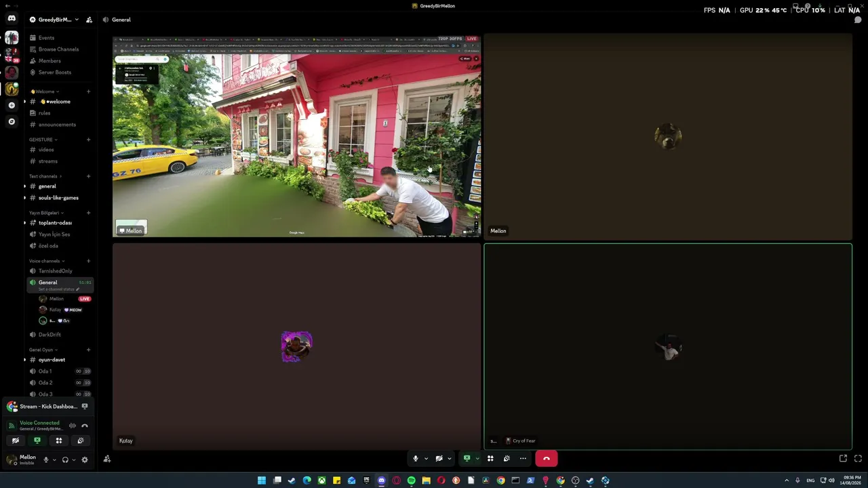
Task: Turn on camera in the call control bar
Action: (x=439, y=459)
